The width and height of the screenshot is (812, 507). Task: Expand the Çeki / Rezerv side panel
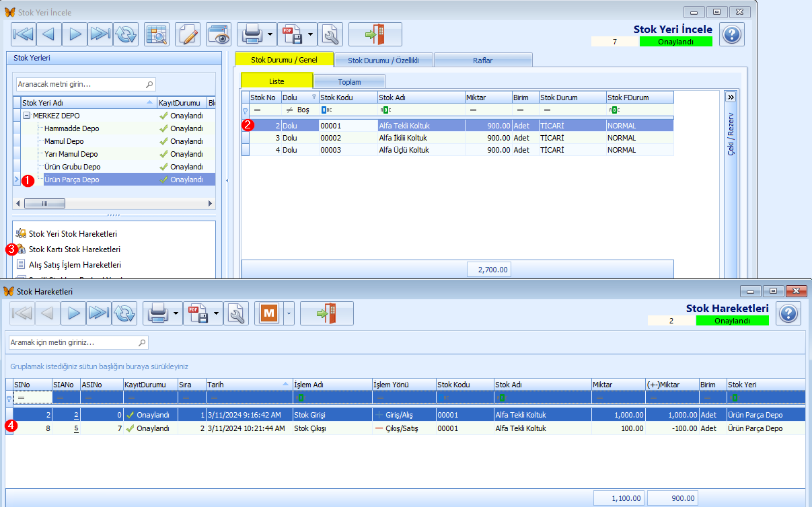point(731,97)
